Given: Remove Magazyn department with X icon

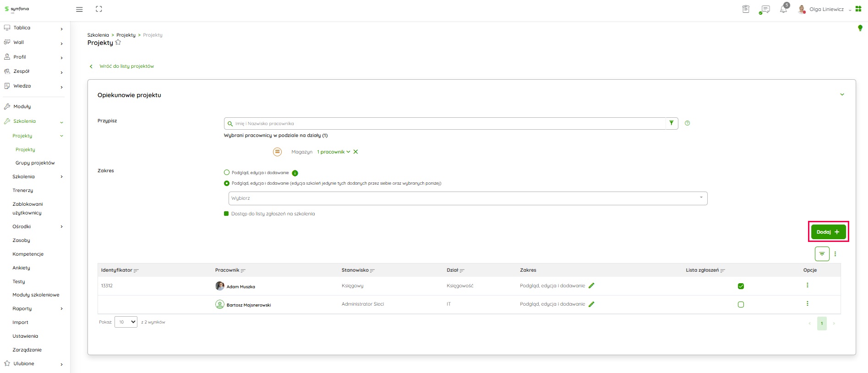Looking at the screenshot, I should pyautogui.click(x=355, y=152).
